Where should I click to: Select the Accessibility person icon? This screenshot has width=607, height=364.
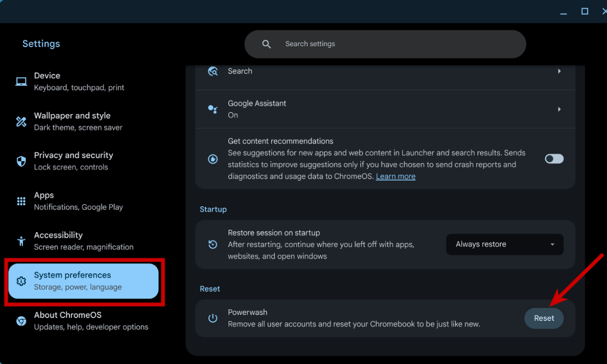tap(21, 241)
